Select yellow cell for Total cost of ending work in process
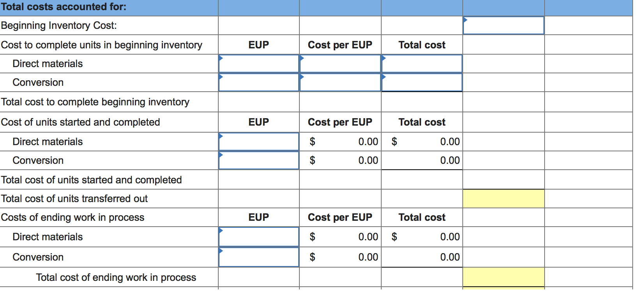The image size is (644, 291). pos(503,277)
